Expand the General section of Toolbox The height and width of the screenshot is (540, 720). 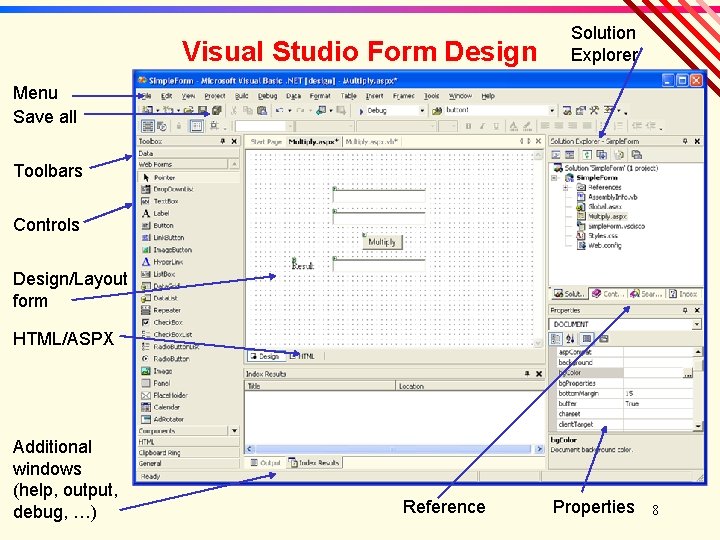pos(189,464)
